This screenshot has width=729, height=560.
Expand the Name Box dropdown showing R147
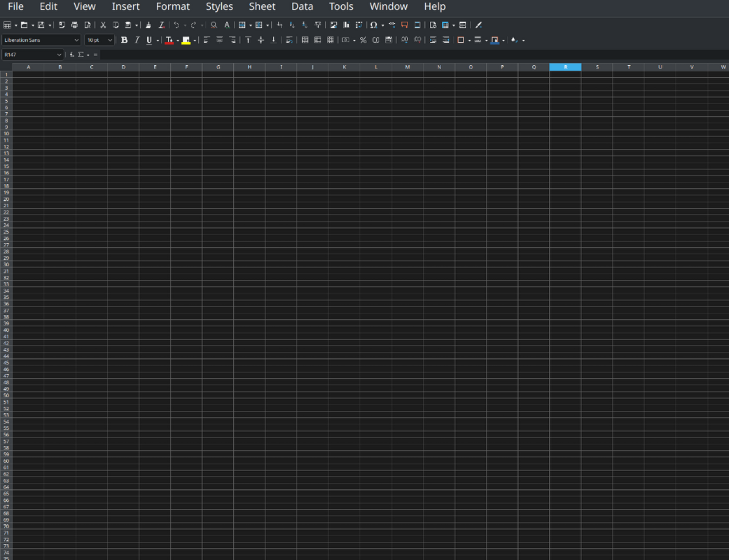click(x=60, y=55)
